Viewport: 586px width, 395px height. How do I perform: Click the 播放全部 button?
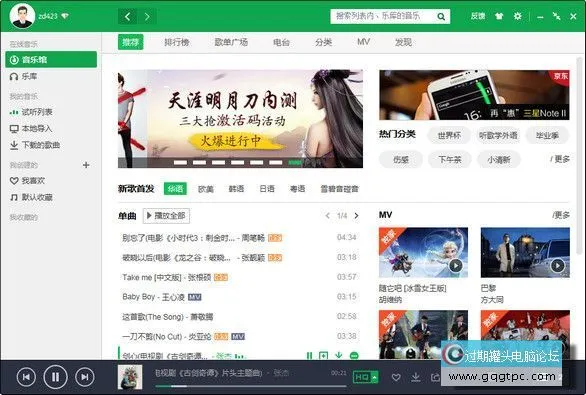(166, 216)
